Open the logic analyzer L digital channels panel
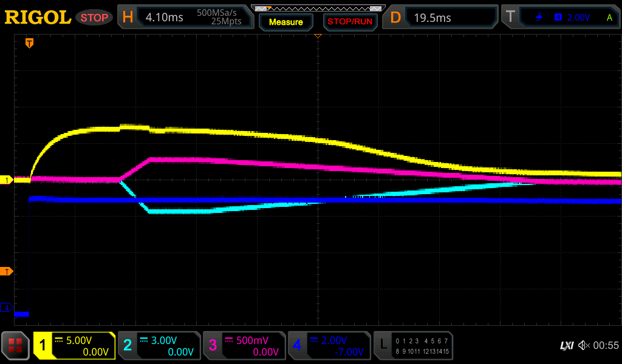The width and height of the screenshot is (622, 364). tap(412, 346)
